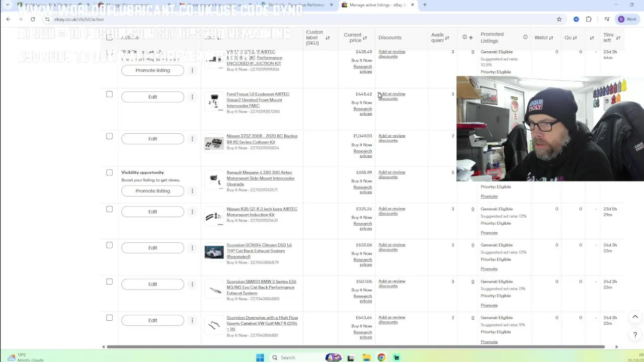Edit the Scorpion SCN014 Citroen DS3 listing

point(152,248)
